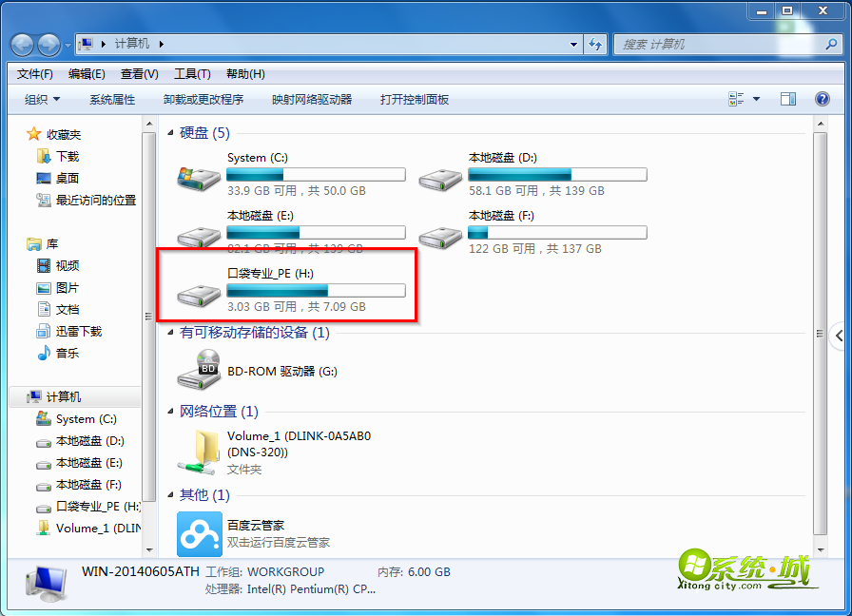
Task: Collapse the 硬盘 (5) group
Action: [170, 132]
